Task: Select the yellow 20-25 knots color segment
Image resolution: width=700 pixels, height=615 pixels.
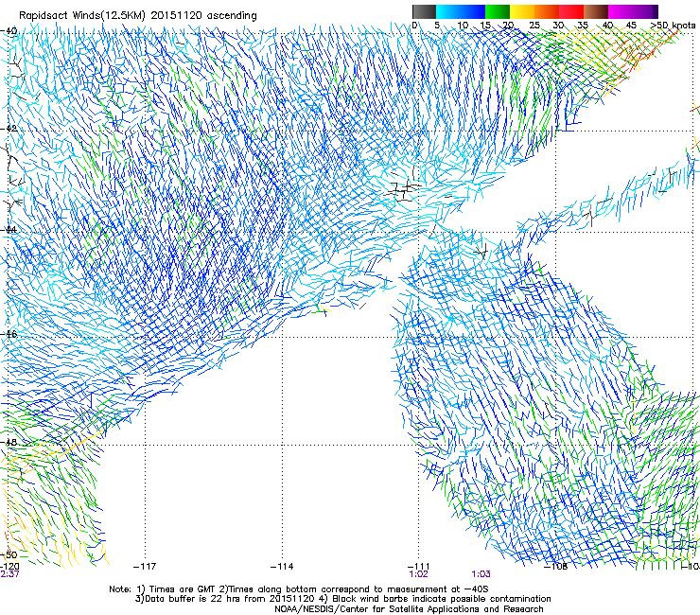Action: 522,11
